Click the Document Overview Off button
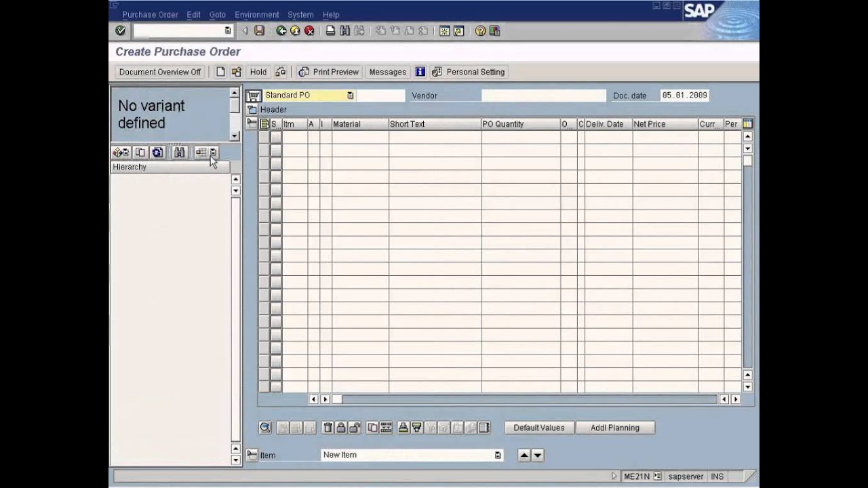868x488 pixels. (160, 72)
